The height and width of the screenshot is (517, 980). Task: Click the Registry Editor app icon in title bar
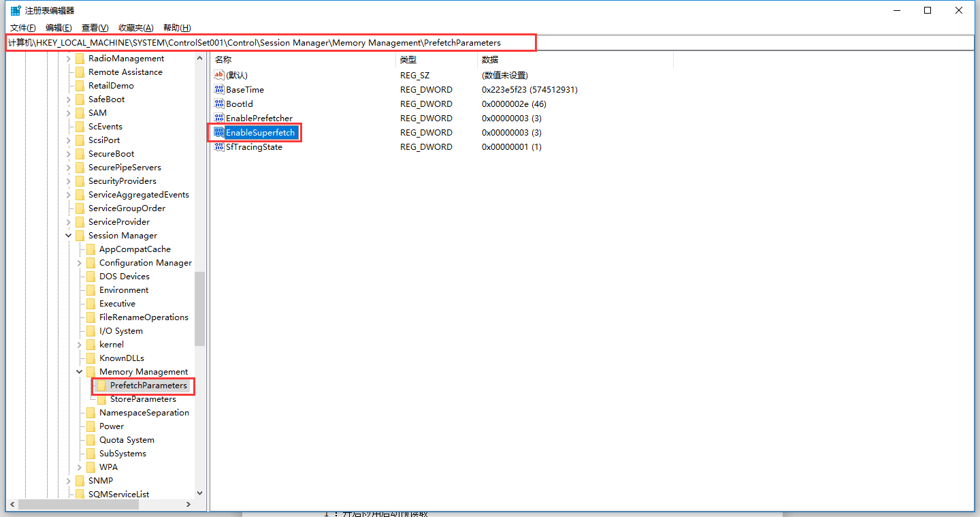point(15,10)
